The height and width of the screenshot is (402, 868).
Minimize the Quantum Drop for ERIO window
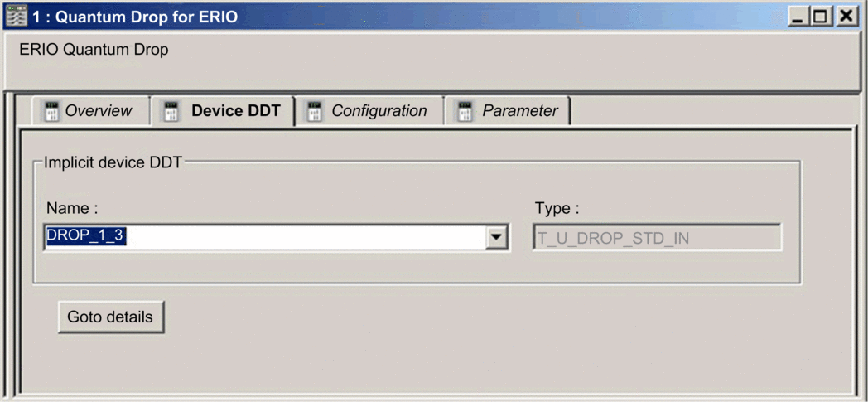pos(798,17)
